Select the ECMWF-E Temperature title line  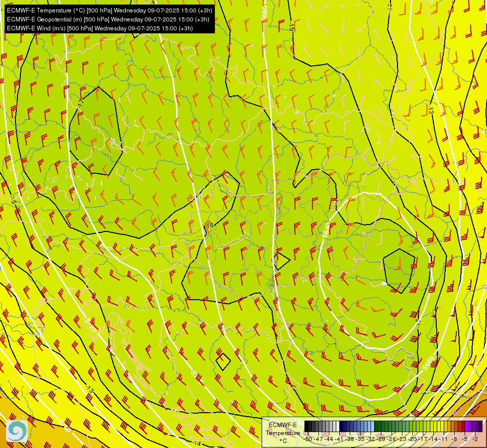pyautogui.click(x=109, y=10)
